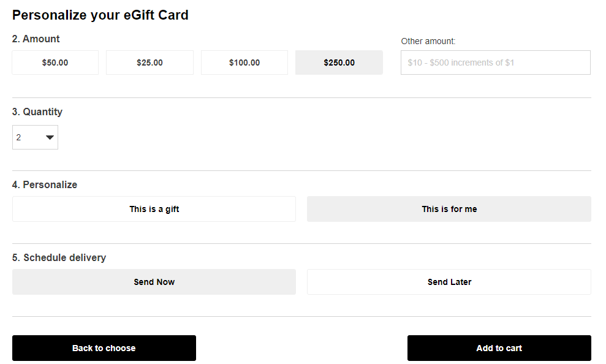Click the "5. Schedule delivery" heading
Screen dimensions: 606x364
click(x=59, y=257)
